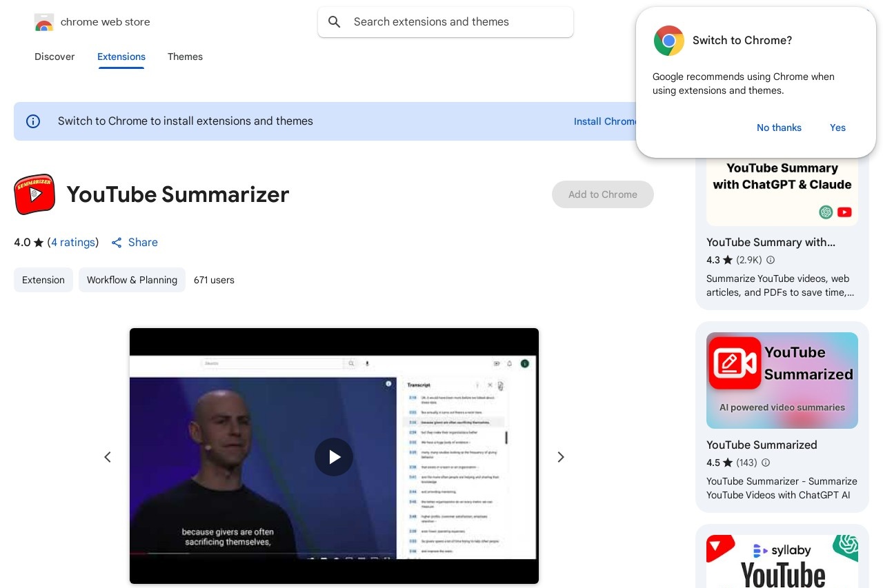Click the 671 users text
The image size is (883, 588).
pyautogui.click(x=214, y=280)
